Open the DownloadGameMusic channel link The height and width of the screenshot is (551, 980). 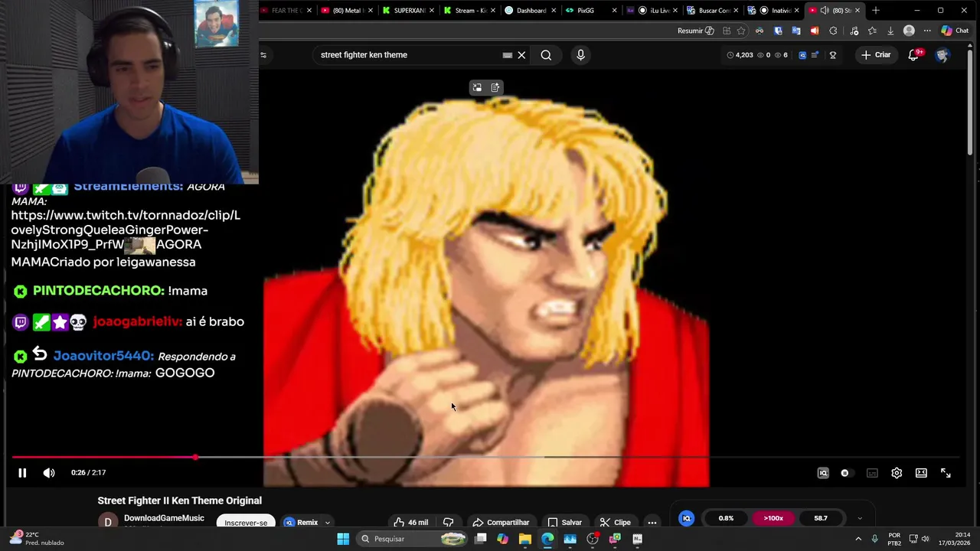point(164,518)
